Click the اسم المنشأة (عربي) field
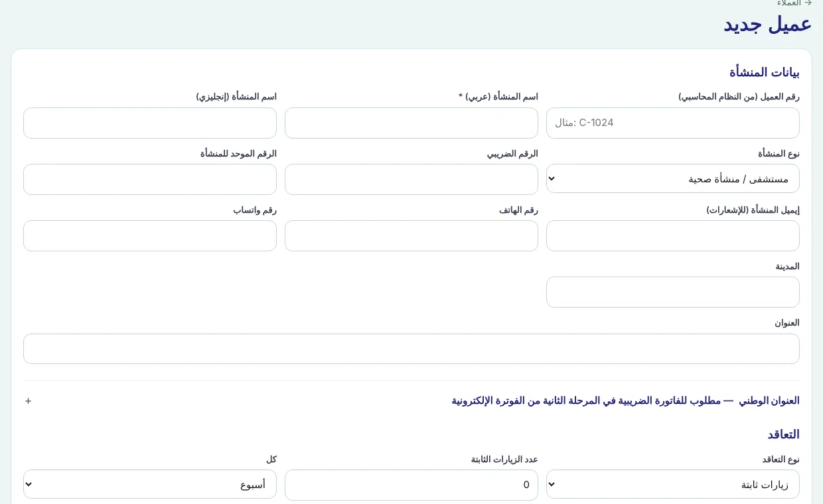This screenshot has width=823, height=504. 411,123
